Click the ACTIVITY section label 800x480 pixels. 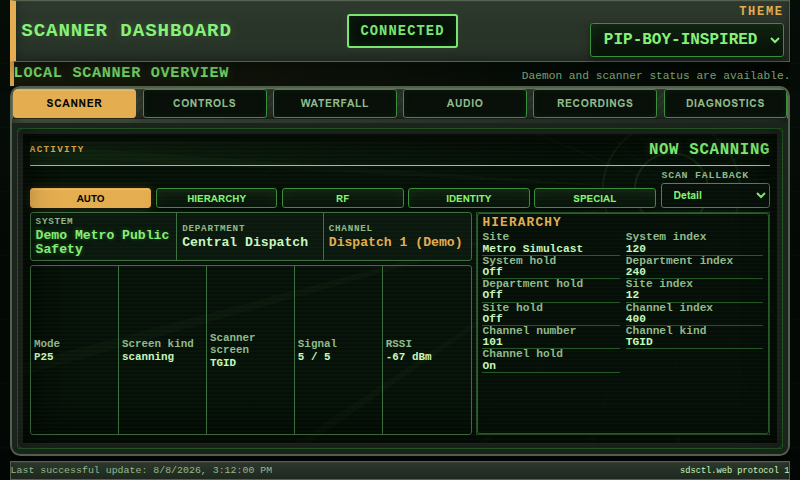[x=57, y=149]
